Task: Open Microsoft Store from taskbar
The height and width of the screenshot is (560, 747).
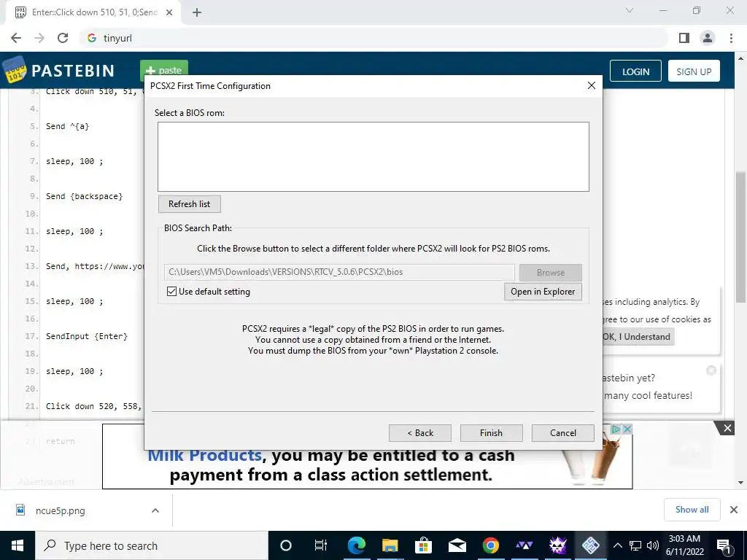Action: tap(423, 545)
